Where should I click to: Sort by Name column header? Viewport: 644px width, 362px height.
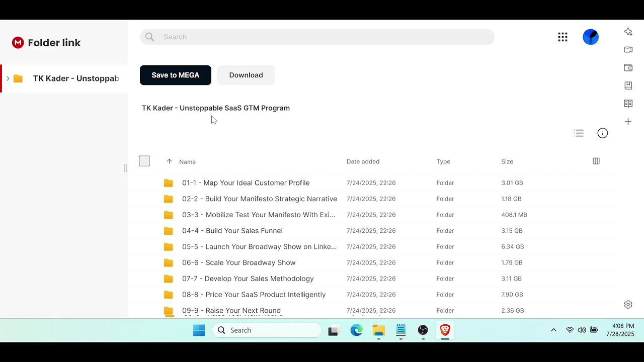click(187, 162)
